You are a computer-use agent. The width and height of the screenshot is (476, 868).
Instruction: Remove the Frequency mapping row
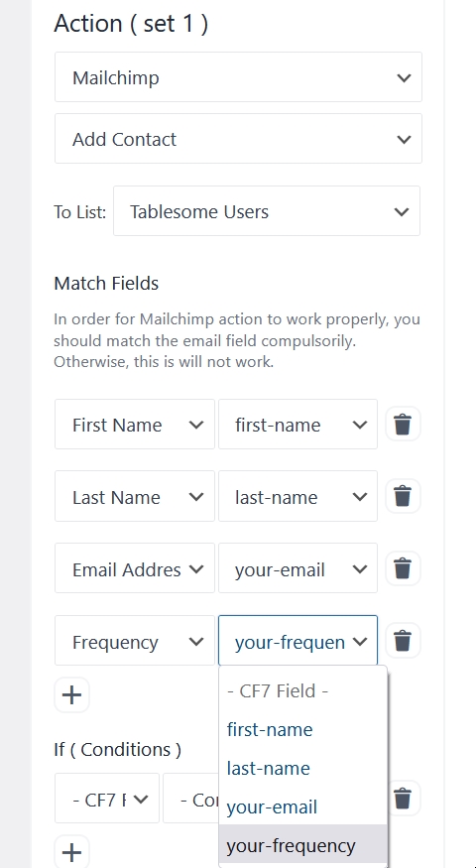403,641
